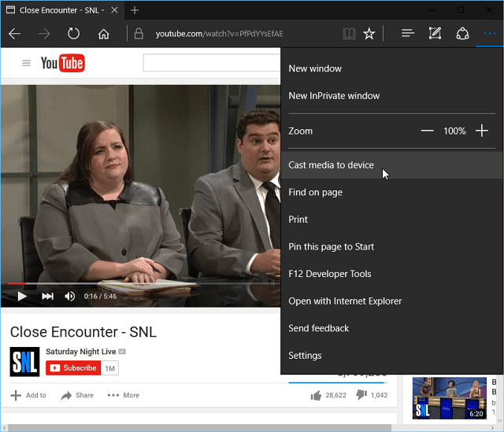The image size is (504, 432).
Task: Click the YouTube search box
Action: (x=212, y=63)
